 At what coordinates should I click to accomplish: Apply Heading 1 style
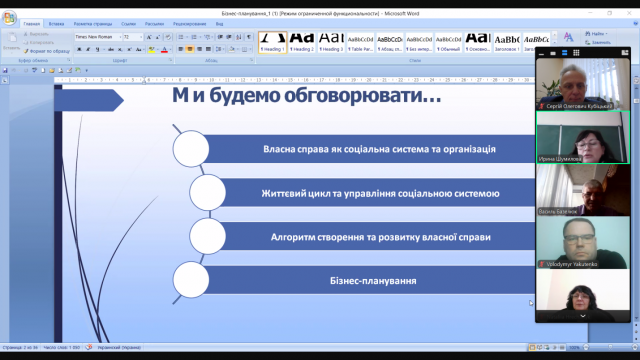point(272,42)
